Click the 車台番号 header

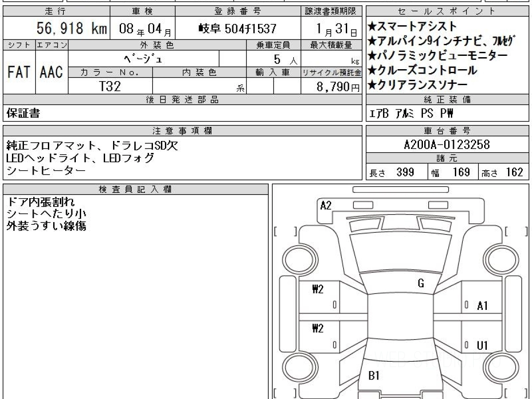(447, 131)
